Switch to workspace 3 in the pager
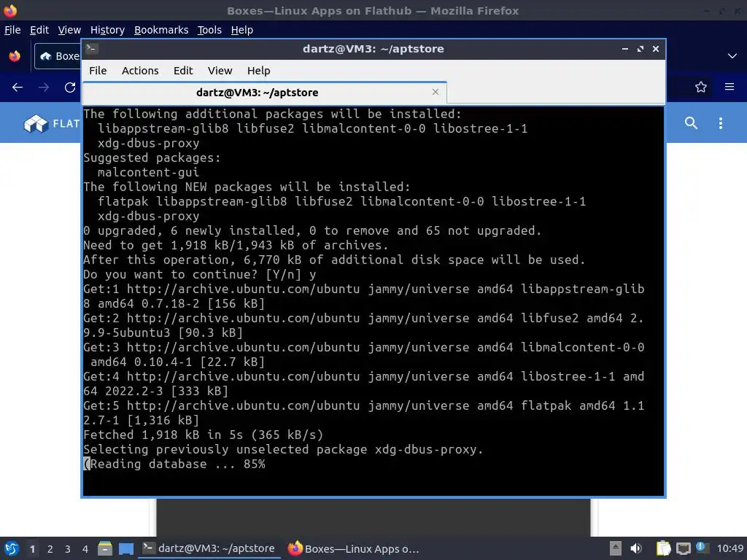This screenshot has height=560, width=747. click(x=68, y=549)
